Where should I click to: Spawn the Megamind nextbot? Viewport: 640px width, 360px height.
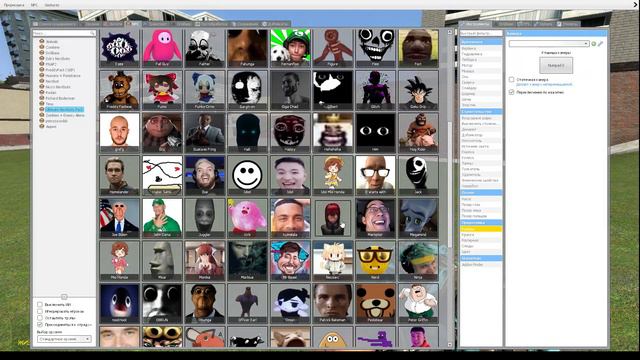pos(418,218)
